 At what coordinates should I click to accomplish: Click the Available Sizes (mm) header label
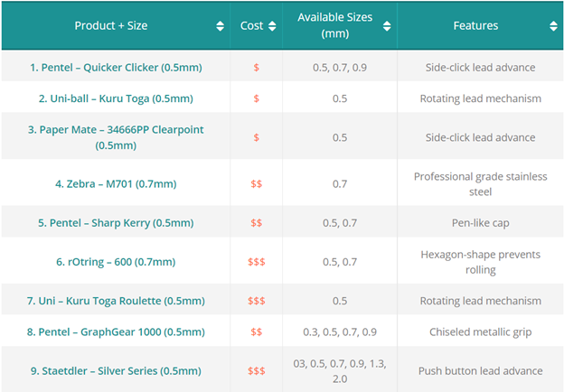click(334, 25)
